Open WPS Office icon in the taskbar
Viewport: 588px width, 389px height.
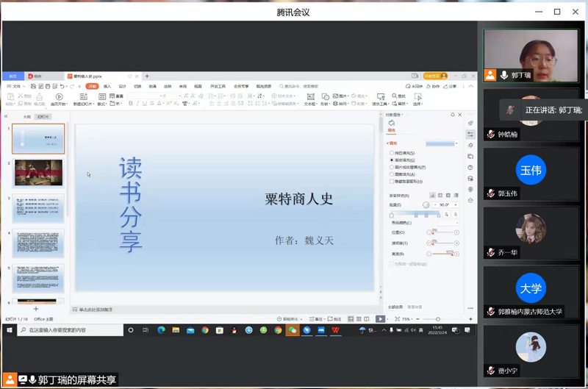[x=336, y=331]
